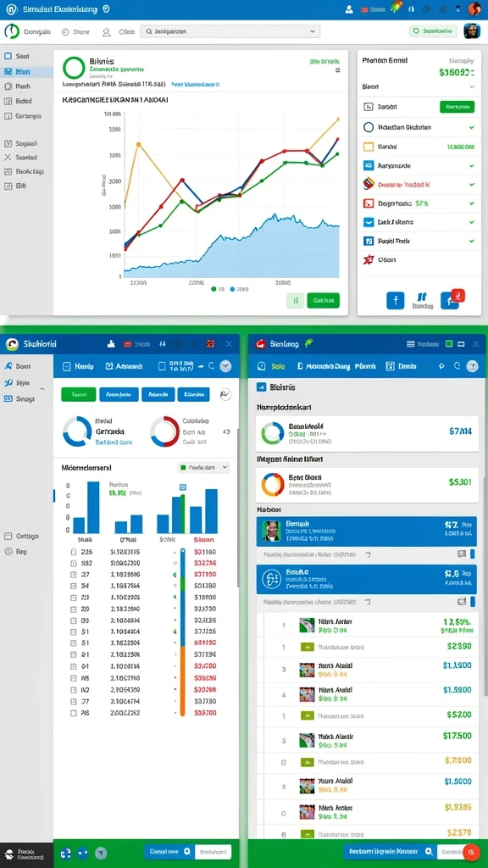The width and height of the screenshot is (488, 868).
Task: Click the Facebook icon button in right panel
Action: (395, 301)
